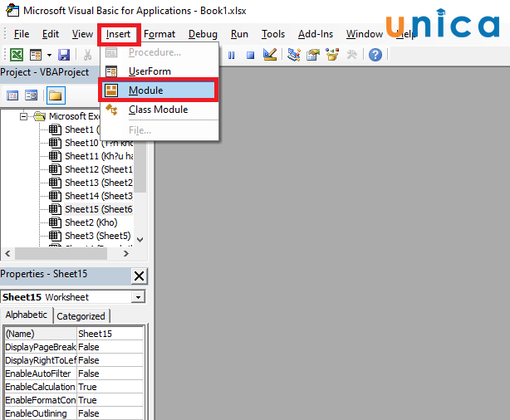Image resolution: width=510 pixels, height=420 pixels.
Task: Click EnableAutoFilter value False
Action: [x=110, y=374]
